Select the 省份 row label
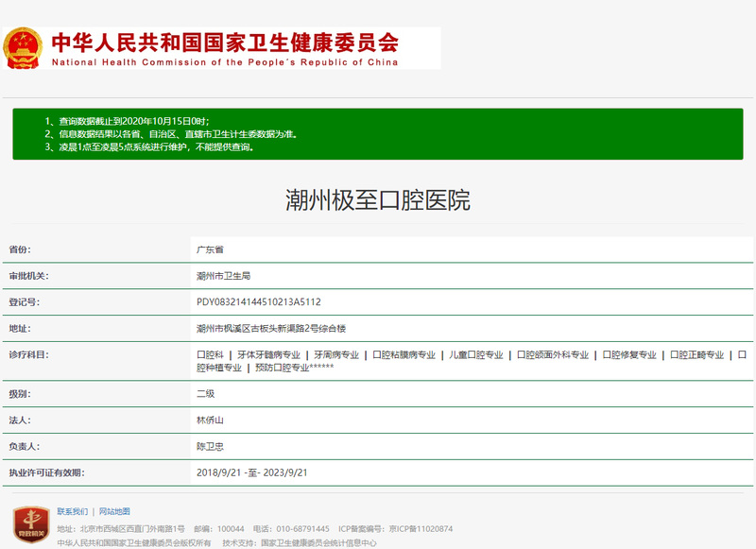This screenshot has height=549, width=756. [20, 249]
